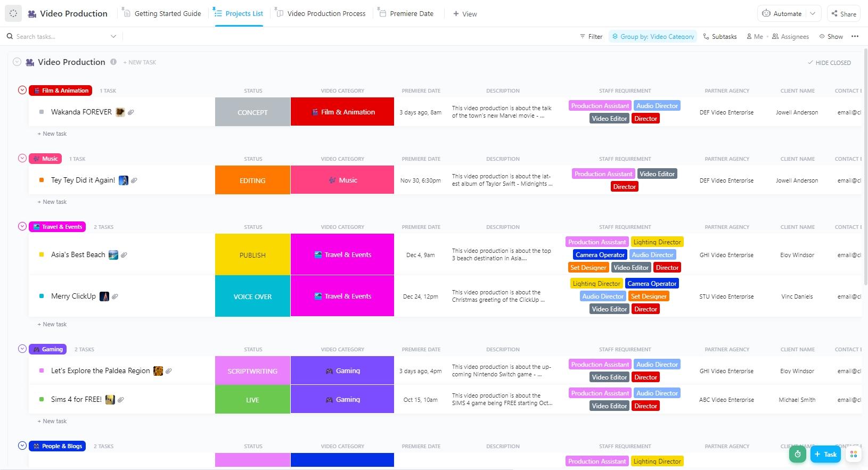Click the LIVE status cell
This screenshot has height=470, width=868.
click(x=252, y=399)
